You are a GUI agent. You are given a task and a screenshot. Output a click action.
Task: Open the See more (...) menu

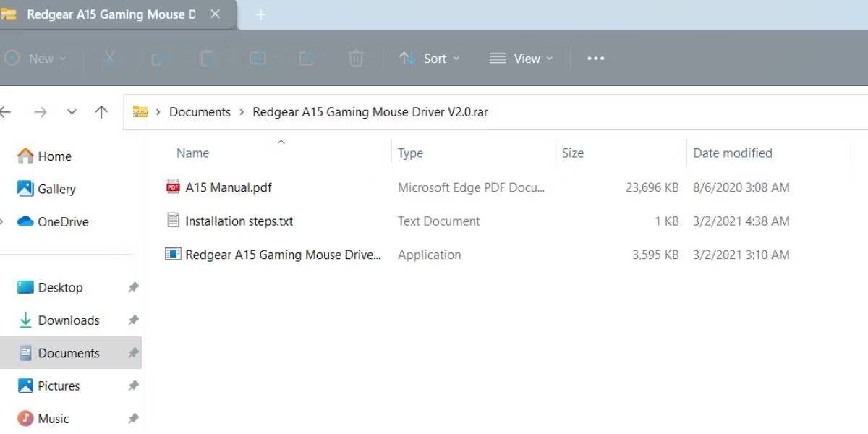point(595,59)
